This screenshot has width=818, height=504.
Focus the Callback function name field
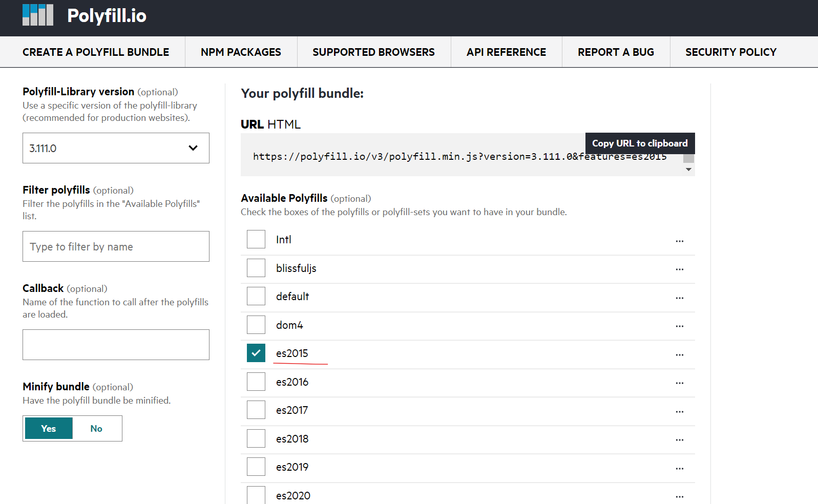116,345
